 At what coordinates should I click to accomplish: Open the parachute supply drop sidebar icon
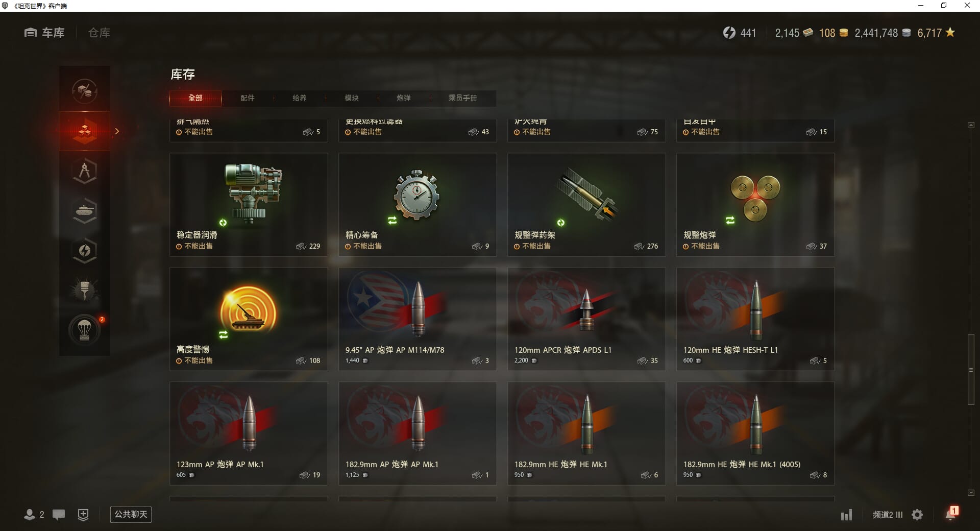(x=85, y=330)
